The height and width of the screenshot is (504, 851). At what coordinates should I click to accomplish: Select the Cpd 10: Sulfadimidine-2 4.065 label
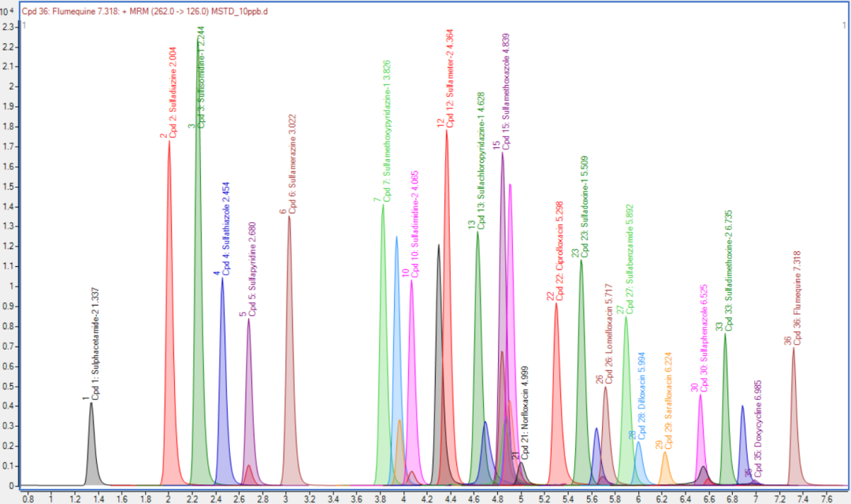[415, 224]
